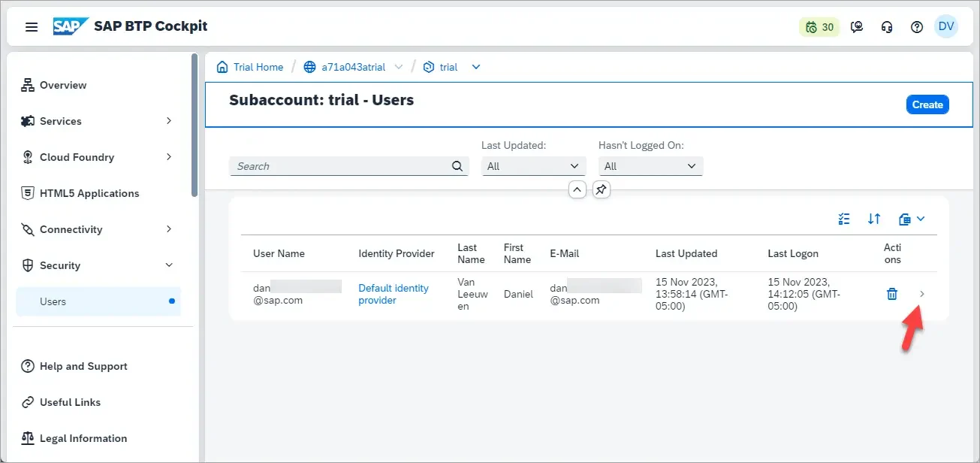Viewport: 980px width, 463px height.
Task: Click the globe icon in breadcrumb
Action: click(x=309, y=67)
